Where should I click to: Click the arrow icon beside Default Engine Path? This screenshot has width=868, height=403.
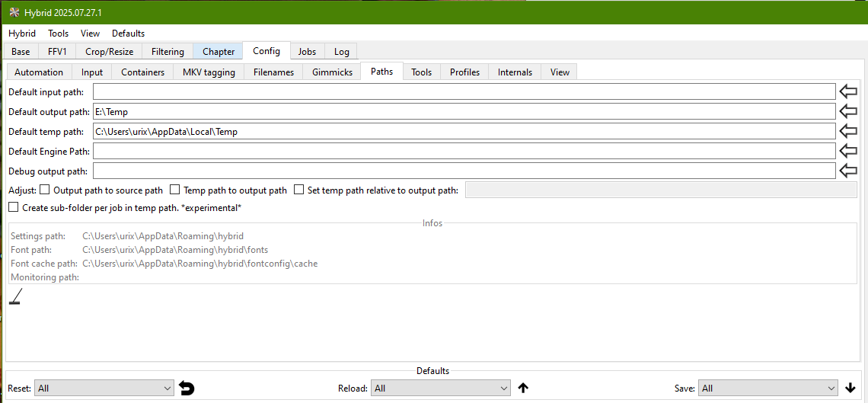click(847, 152)
